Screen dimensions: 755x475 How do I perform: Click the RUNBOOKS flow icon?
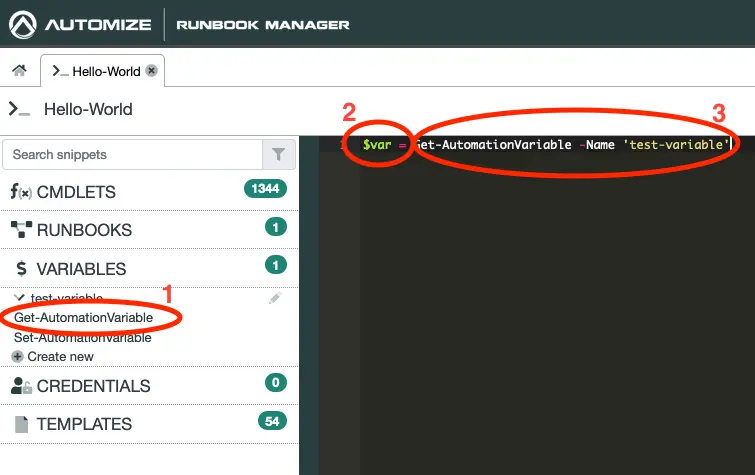21,229
